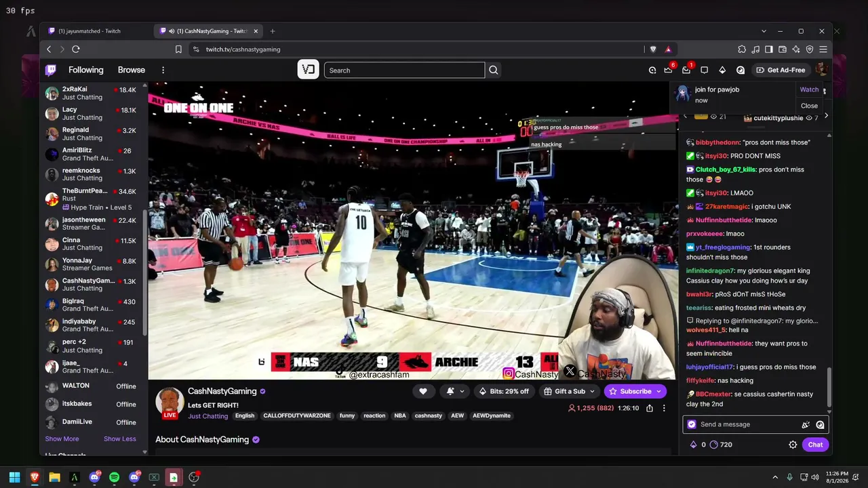Focus the Twitch search field

click(404, 70)
